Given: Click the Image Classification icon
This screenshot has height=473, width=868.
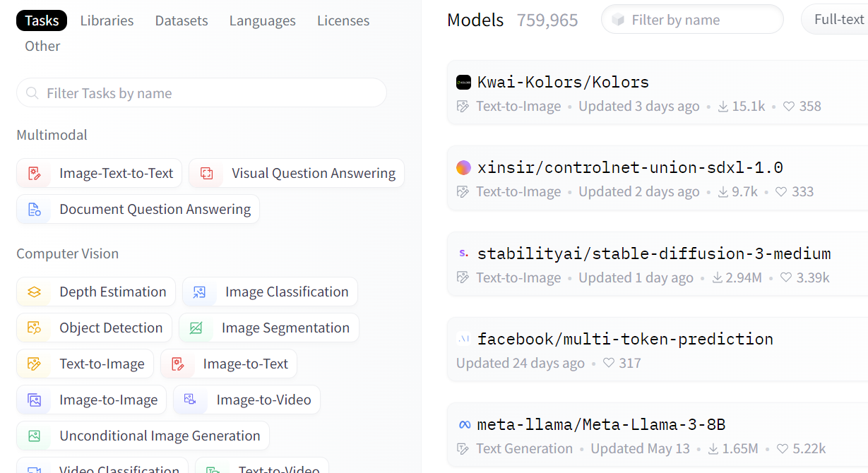Looking at the screenshot, I should [199, 292].
